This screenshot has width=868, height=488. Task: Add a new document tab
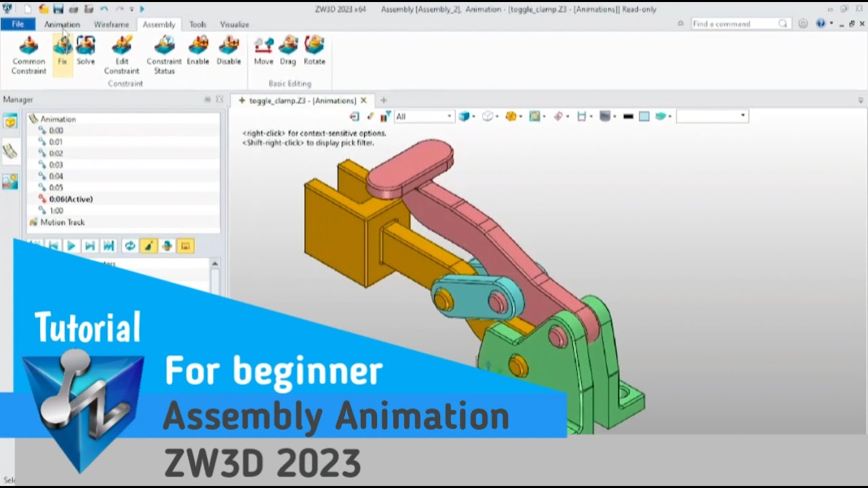pos(383,100)
